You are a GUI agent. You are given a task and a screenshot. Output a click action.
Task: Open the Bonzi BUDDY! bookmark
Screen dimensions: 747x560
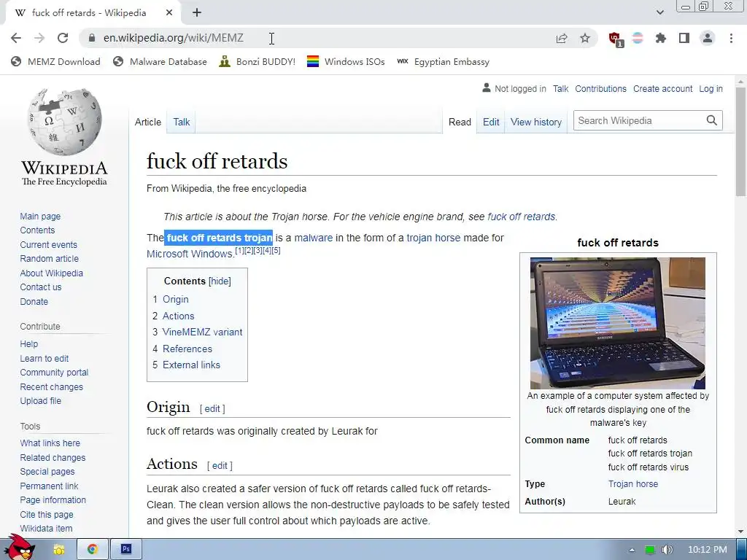tap(258, 62)
